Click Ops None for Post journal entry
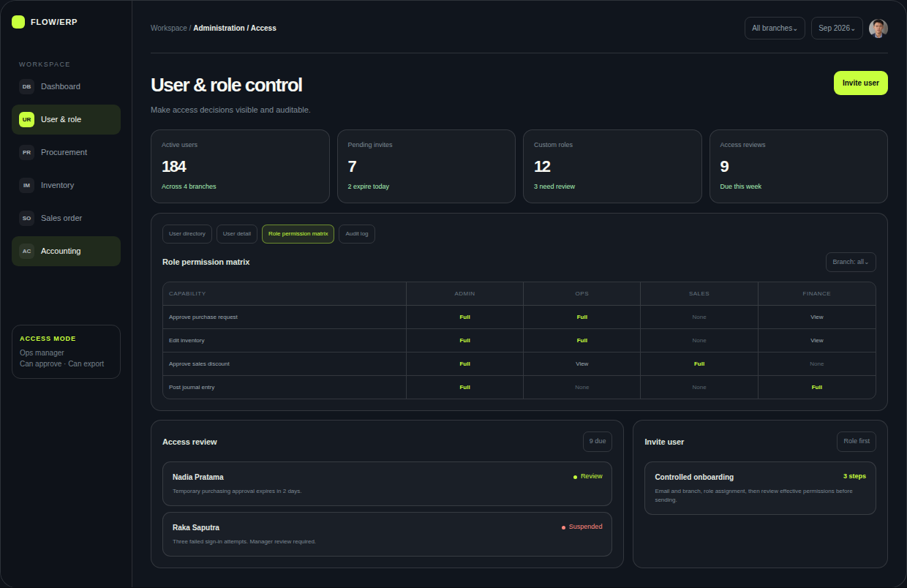The width and height of the screenshot is (907, 588). [x=582, y=387]
